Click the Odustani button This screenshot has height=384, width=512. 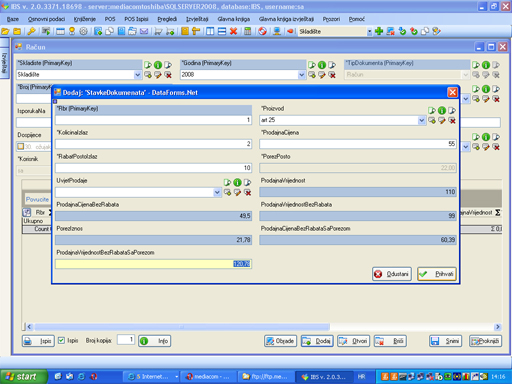coord(392,274)
